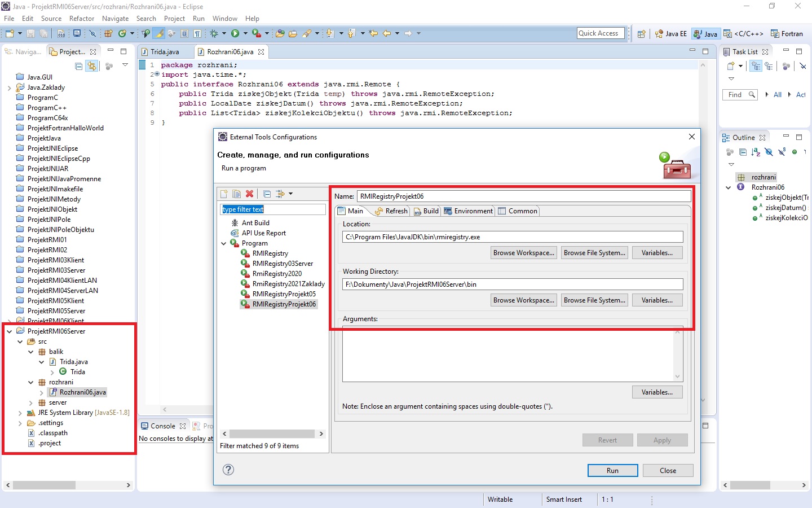Delete the selected launch configuration
The height and width of the screenshot is (508, 812).
pos(250,194)
